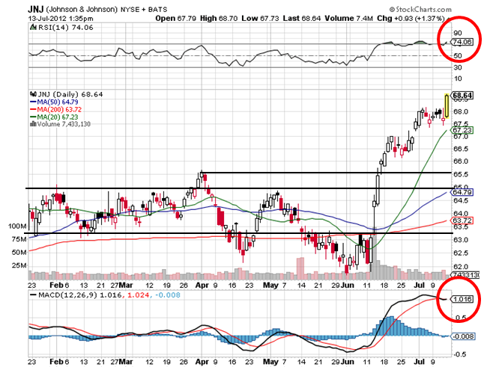Click the 66.0 price axis label
The width and height of the screenshot is (490, 367).
coord(461,161)
